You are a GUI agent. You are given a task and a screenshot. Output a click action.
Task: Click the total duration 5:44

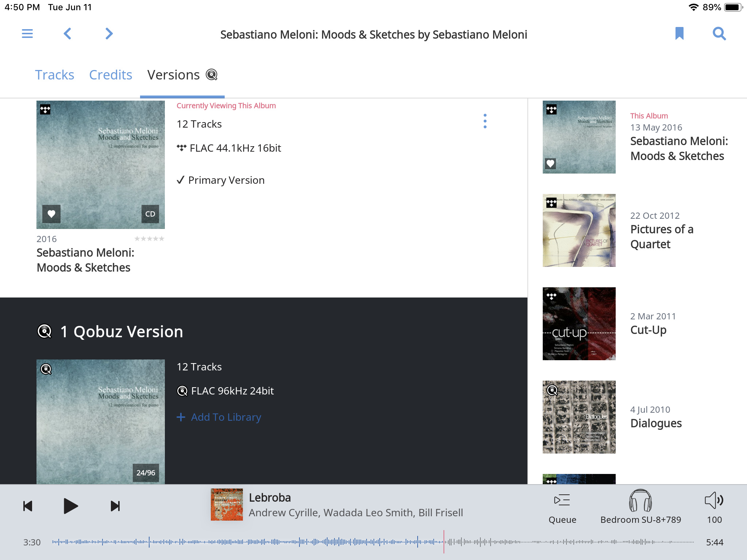point(715,542)
